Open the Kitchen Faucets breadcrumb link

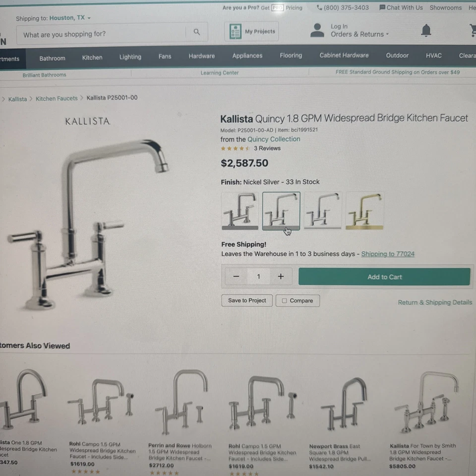[x=57, y=99]
